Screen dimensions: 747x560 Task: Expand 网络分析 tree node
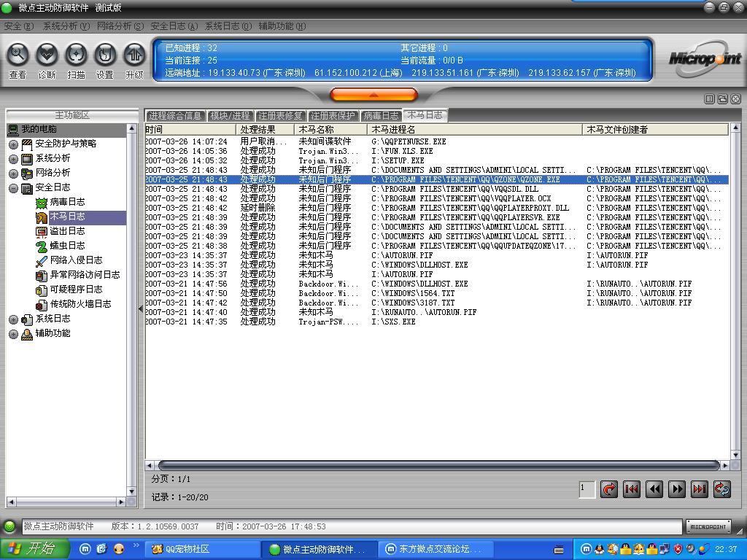pos(13,174)
